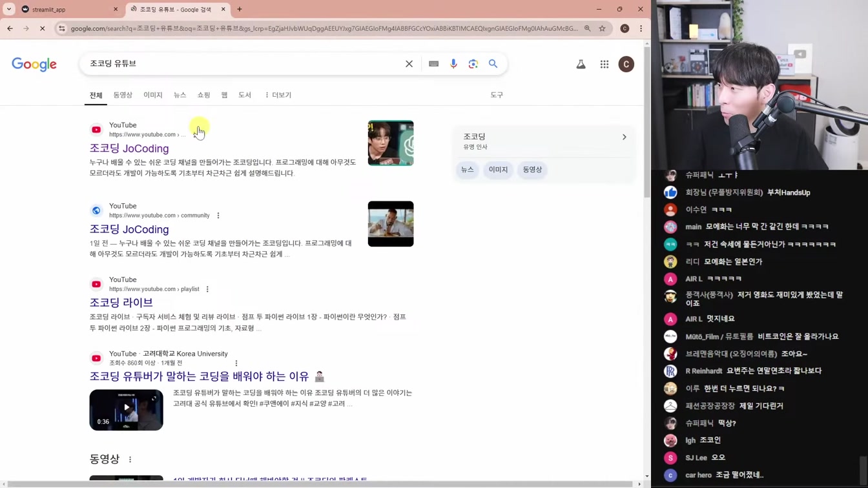Click 뉴스 chip in knowledge panel
The width and height of the screenshot is (868, 488).
(x=468, y=170)
